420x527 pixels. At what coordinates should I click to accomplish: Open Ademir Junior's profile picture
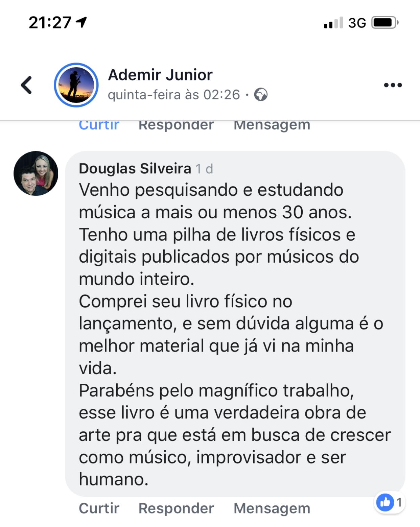pos(76,85)
